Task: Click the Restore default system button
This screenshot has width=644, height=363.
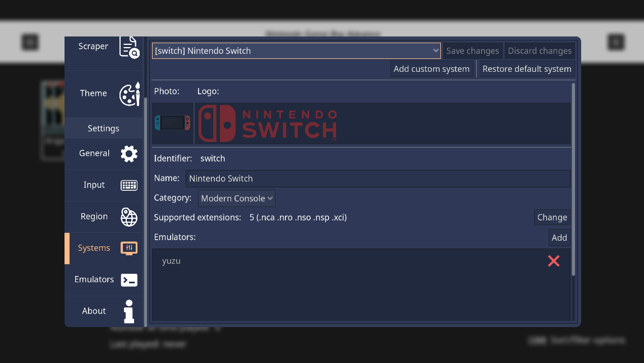Action: (x=527, y=69)
